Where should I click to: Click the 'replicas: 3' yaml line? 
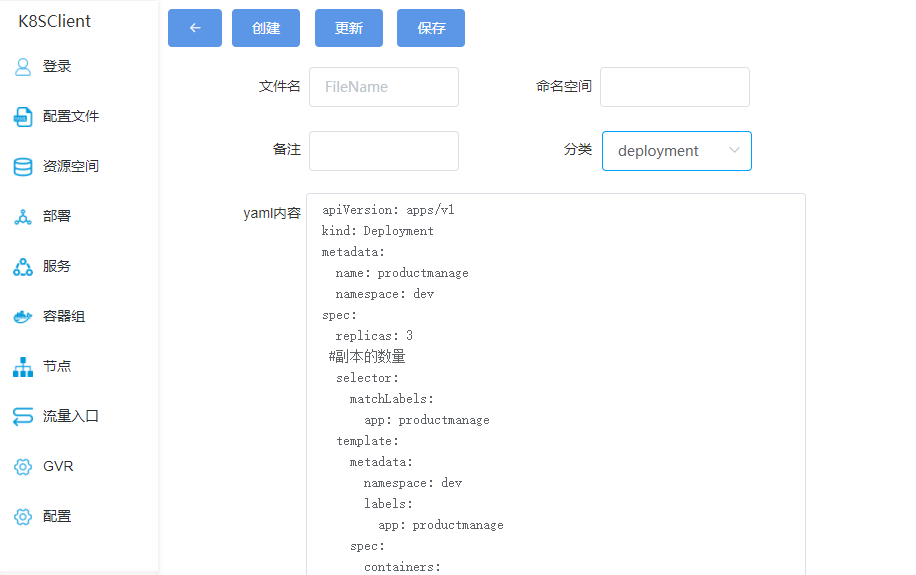coord(374,335)
